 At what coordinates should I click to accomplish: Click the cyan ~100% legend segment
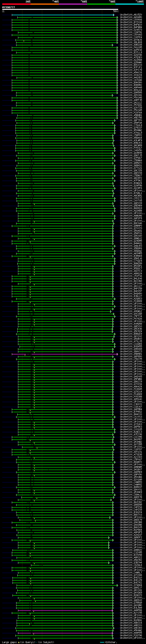[130, 4]
